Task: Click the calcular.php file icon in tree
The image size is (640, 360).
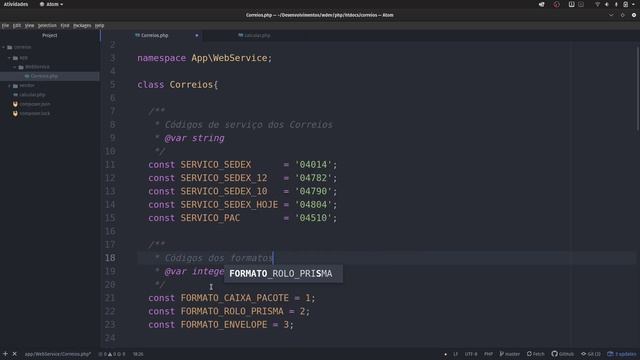Action: [15, 95]
